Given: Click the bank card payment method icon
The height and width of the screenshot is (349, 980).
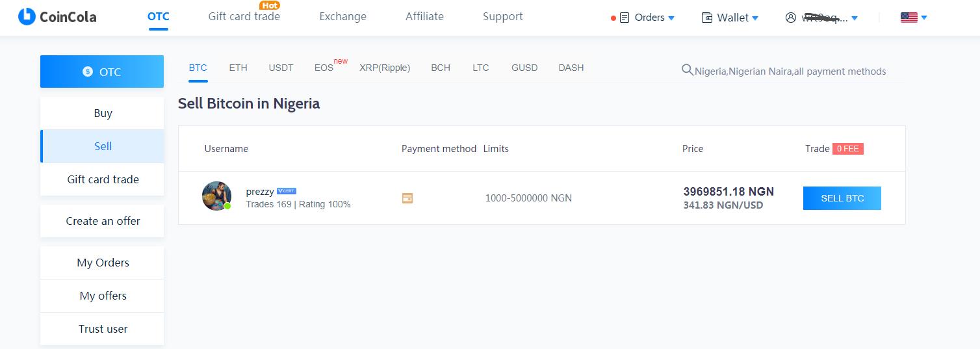Looking at the screenshot, I should click(x=407, y=198).
